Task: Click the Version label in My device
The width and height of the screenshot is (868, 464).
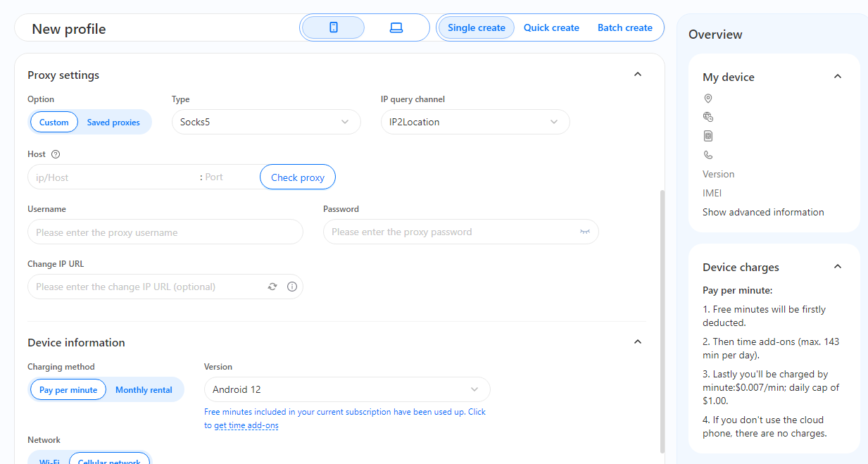Action: point(718,174)
